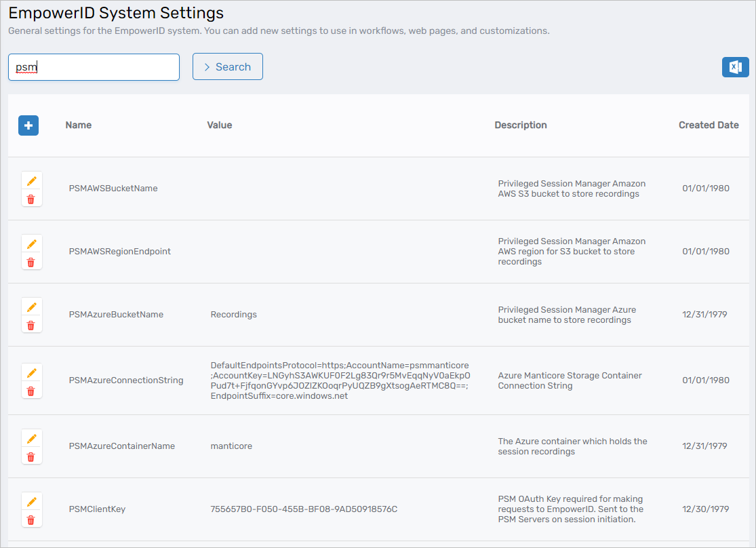The width and height of the screenshot is (756, 548).
Task: Click the Description column header
Action: [x=521, y=125]
